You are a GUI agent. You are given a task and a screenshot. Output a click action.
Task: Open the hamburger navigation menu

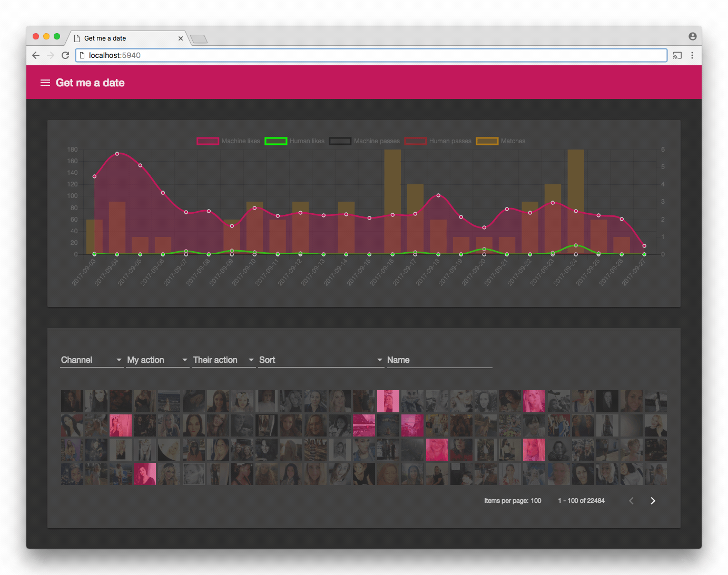click(45, 83)
